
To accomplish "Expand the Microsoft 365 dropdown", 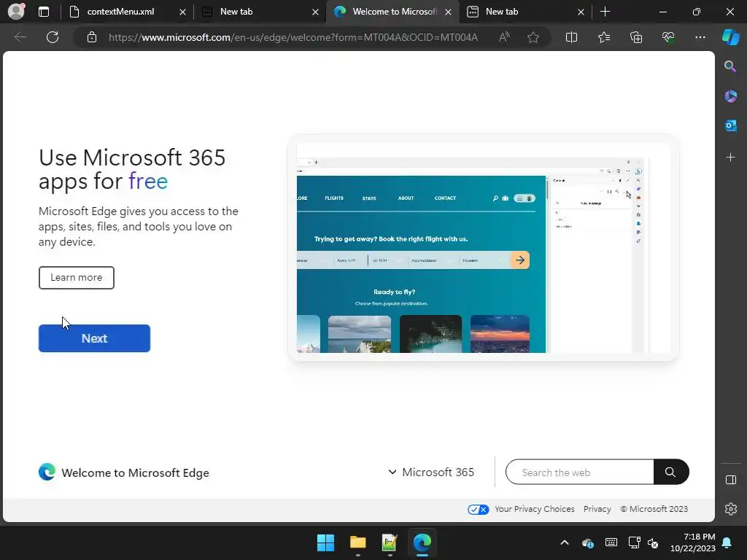I will point(430,472).
